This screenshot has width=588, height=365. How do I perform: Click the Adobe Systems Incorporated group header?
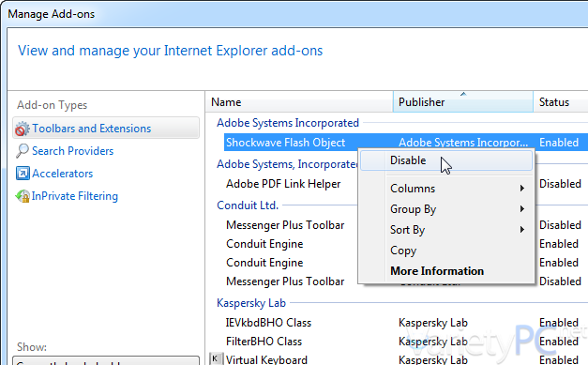pos(288,123)
